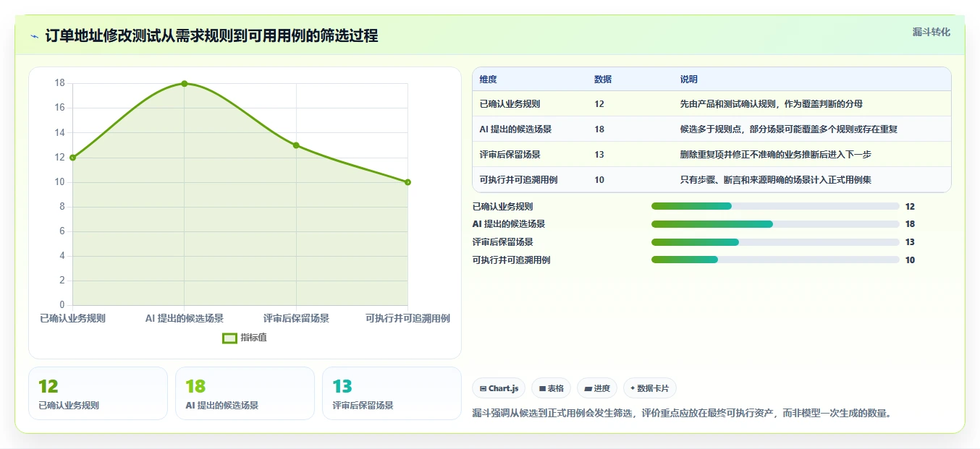Click the chart peak point at AI 提出的候选场景
This screenshot has height=449, width=980.
coord(184,84)
